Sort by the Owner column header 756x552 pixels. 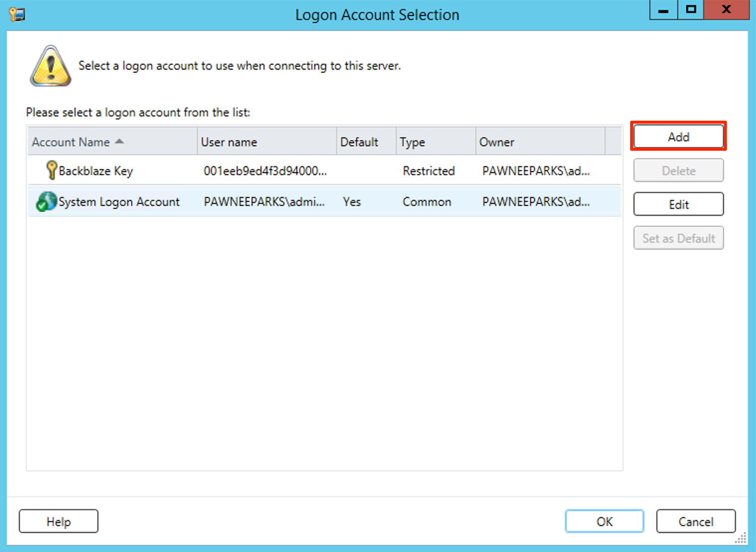pyautogui.click(x=541, y=142)
